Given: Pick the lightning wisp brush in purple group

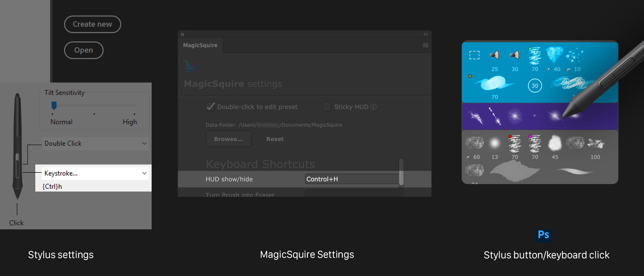Looking at the screenshot, I should click(x=475, y=116).
